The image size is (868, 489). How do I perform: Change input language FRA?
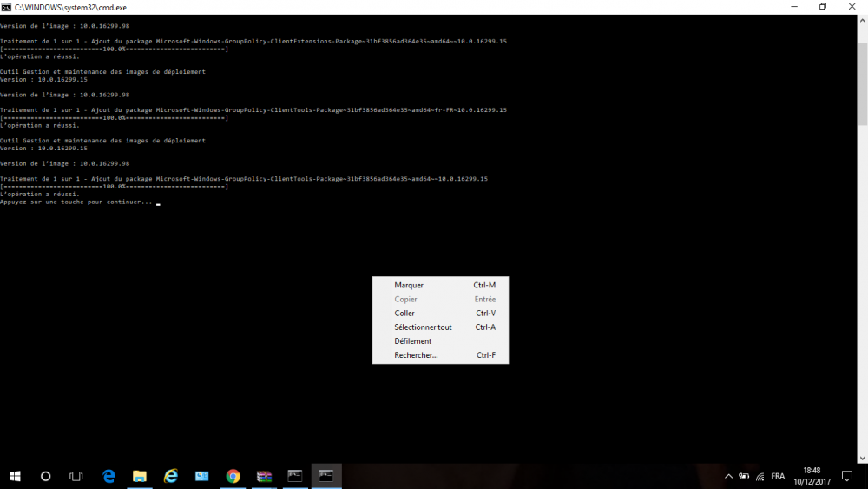778,476
